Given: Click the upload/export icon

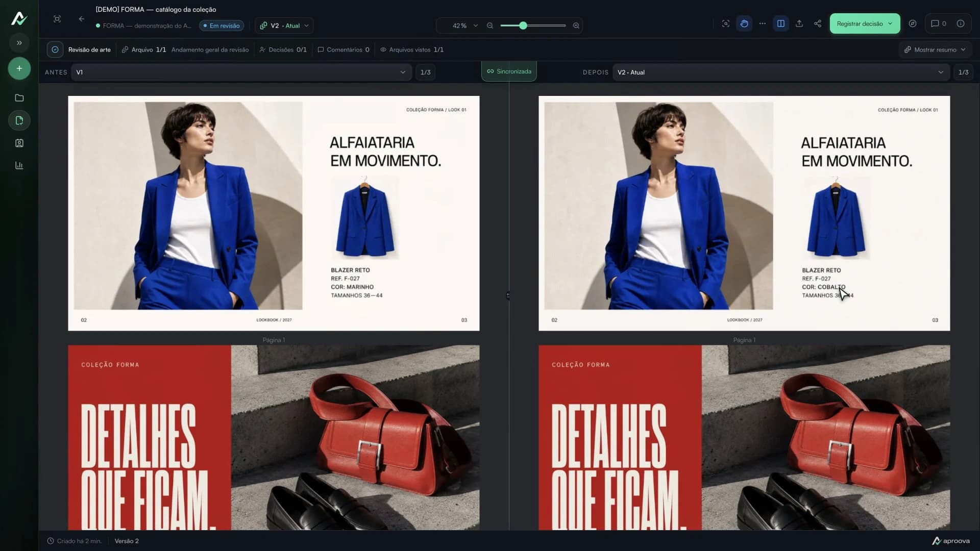Looking at the screenshot, I should tap(799, 23).
